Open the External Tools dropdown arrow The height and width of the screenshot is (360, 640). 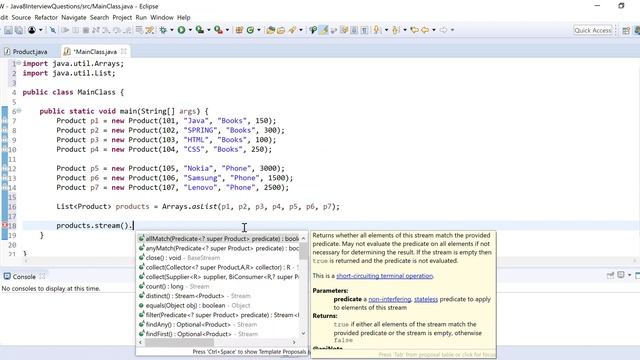pos(227,30)
